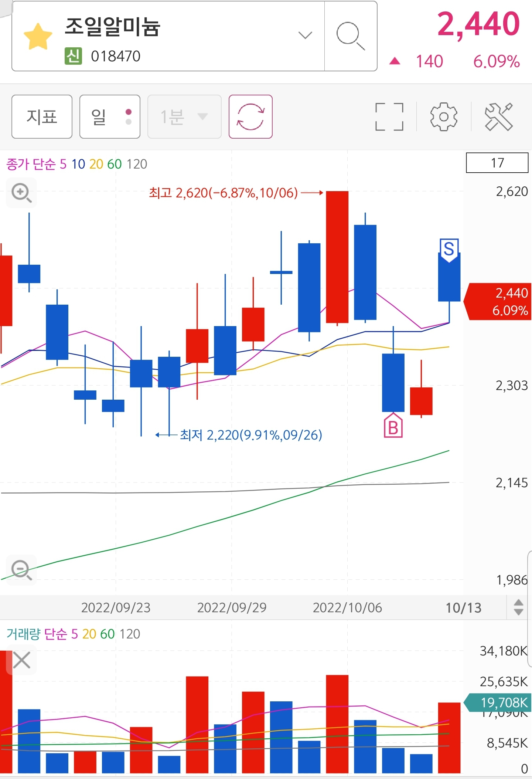Tap the large 2,440 price header
This screenshot has height=779, width=532.
478,24
